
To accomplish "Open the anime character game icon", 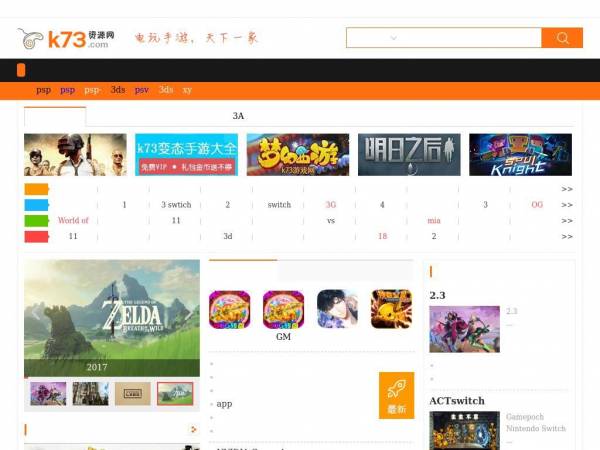I will (x=338, y=309).
